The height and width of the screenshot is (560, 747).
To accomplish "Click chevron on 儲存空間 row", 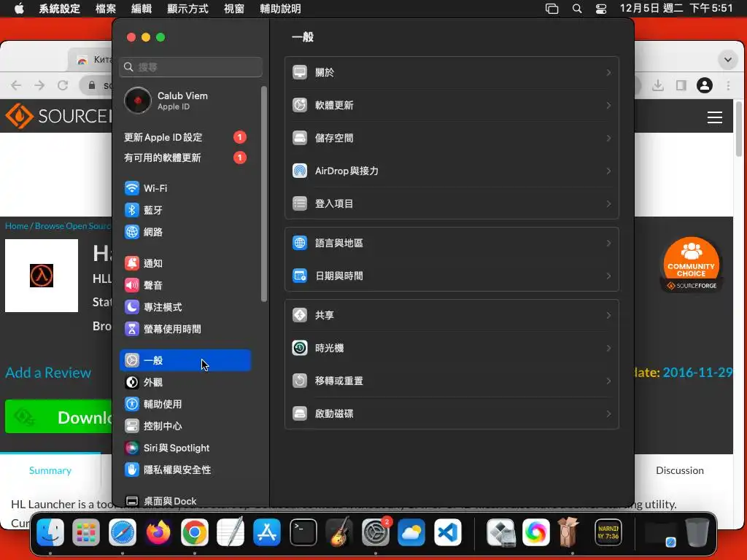I will (x=608, y=138).
